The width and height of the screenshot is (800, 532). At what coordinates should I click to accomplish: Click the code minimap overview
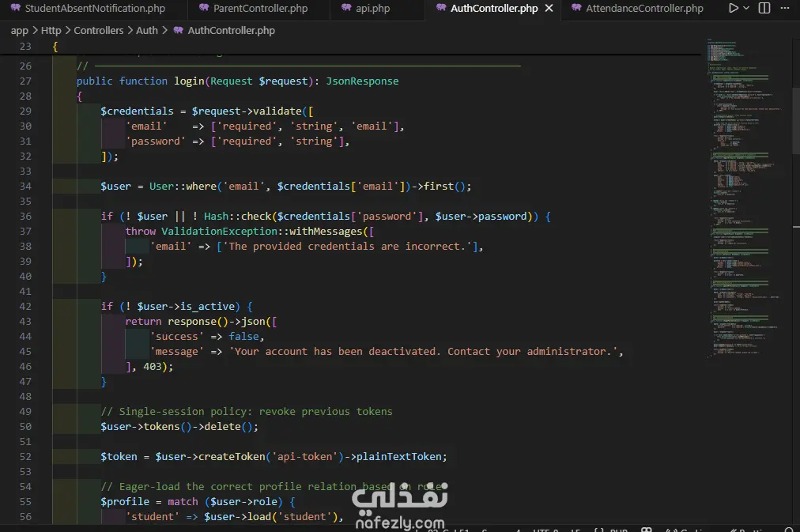pyautogui.click(x=745, y=199)
